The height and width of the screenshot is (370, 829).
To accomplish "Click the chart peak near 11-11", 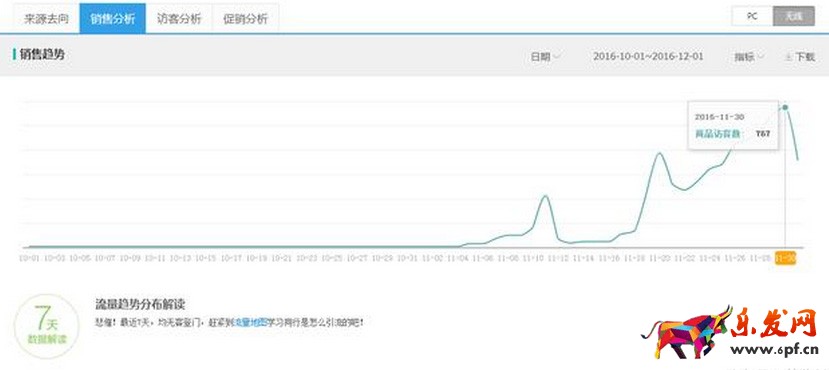I will [545, 196].
